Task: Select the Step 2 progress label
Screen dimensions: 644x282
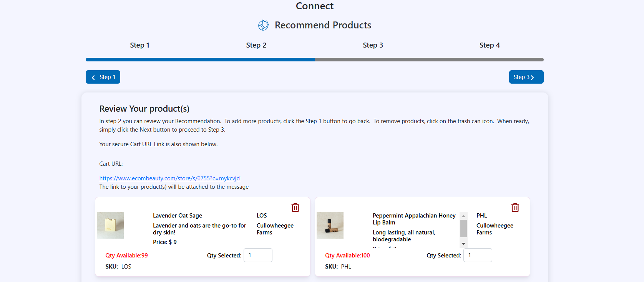Action: point(256,45)
